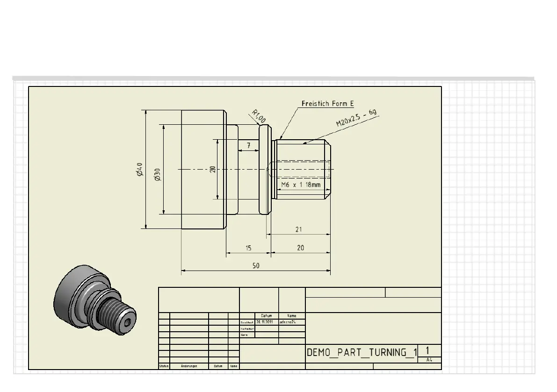
Task: Click Datum header above 28.11.2011
Action: pyautogui.click(x=267, y=316)
